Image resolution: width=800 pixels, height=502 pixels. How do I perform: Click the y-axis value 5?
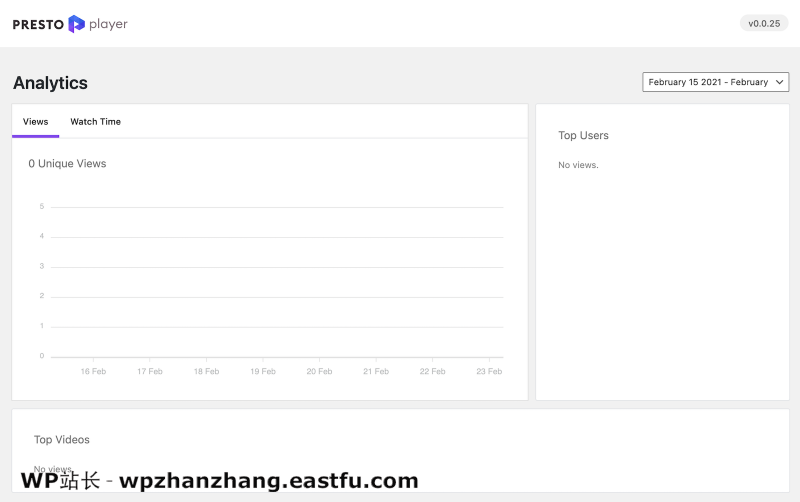coord(42,206)
